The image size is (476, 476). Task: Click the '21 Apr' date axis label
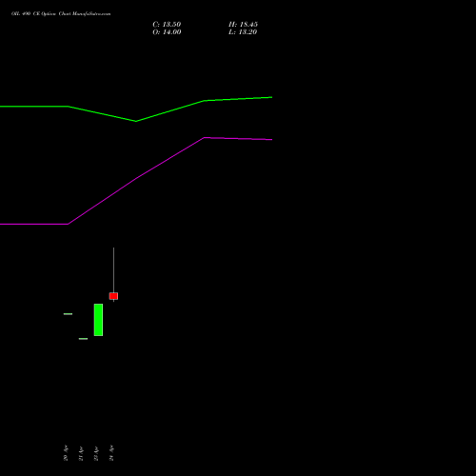(x=81, y=454)
